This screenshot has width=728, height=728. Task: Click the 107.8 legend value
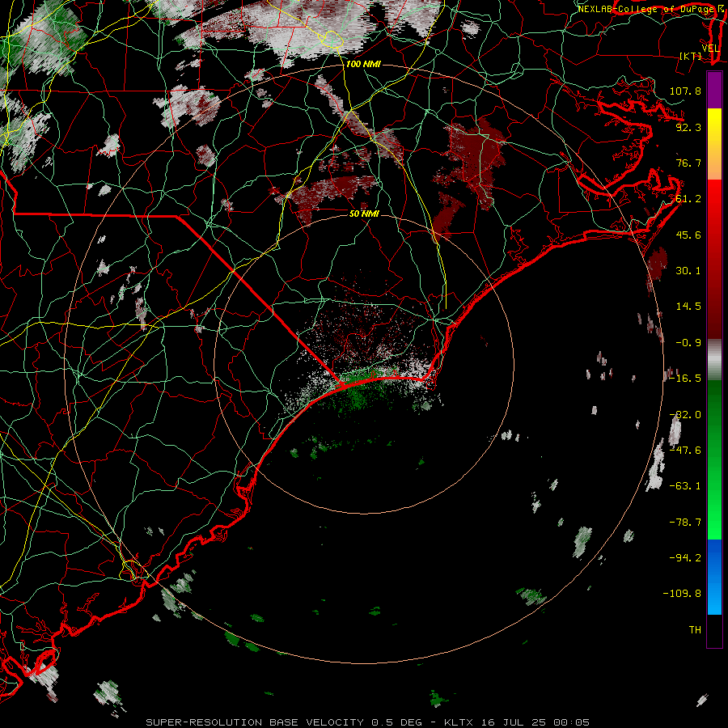685,91
